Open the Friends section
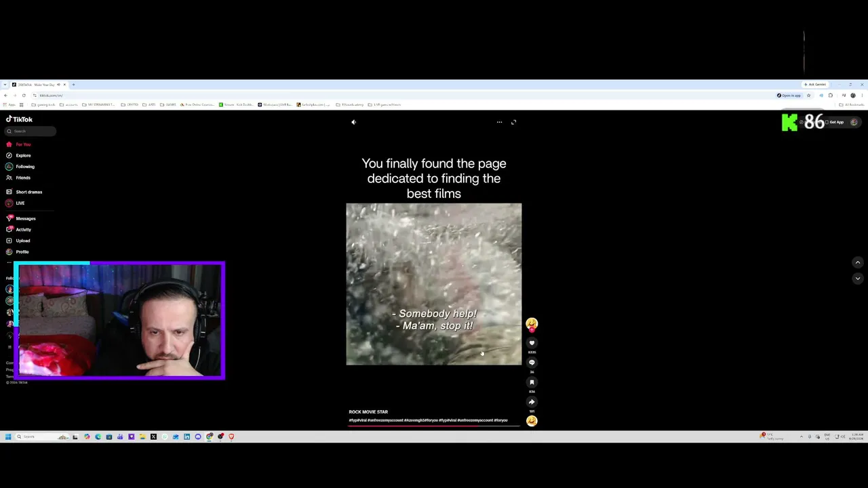 19,178
